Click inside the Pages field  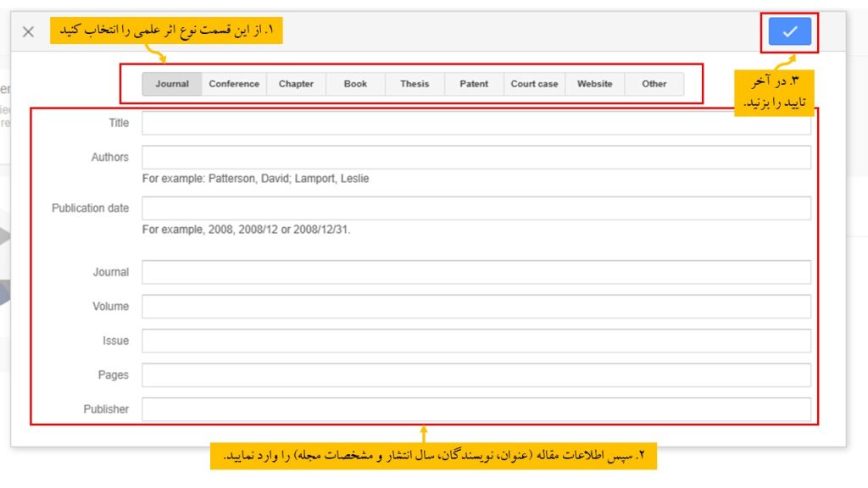475,374
